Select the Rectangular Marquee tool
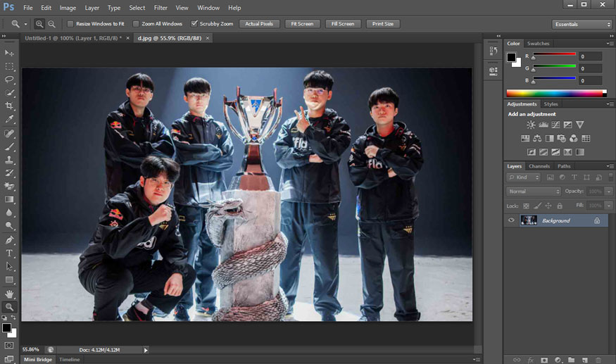Screen dimensions: 616x364 9,66
